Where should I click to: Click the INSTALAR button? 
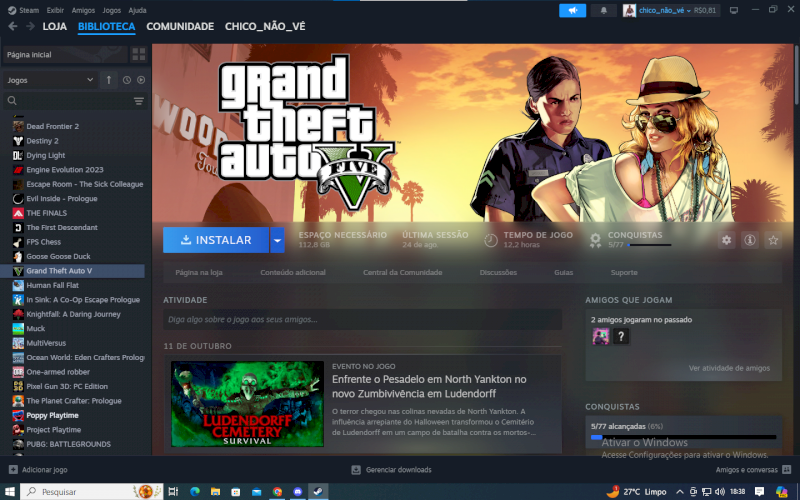click(216, 240)
